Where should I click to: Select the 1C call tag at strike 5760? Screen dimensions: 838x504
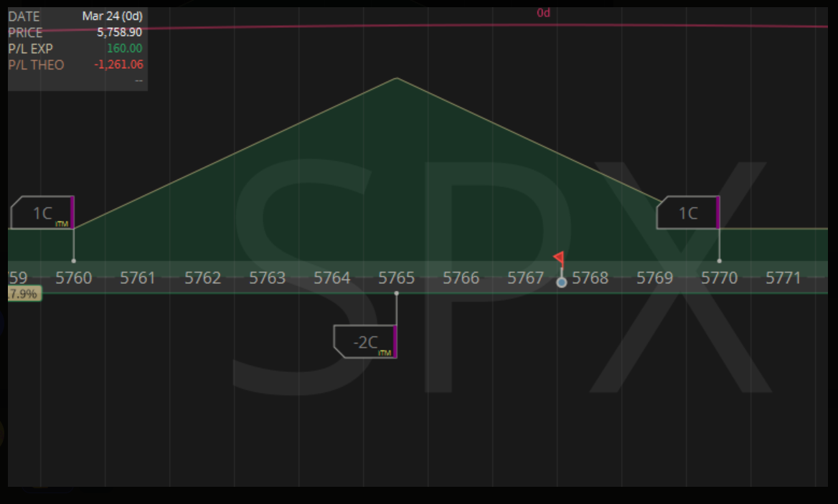pyautogui.click(x=42, y=212)
